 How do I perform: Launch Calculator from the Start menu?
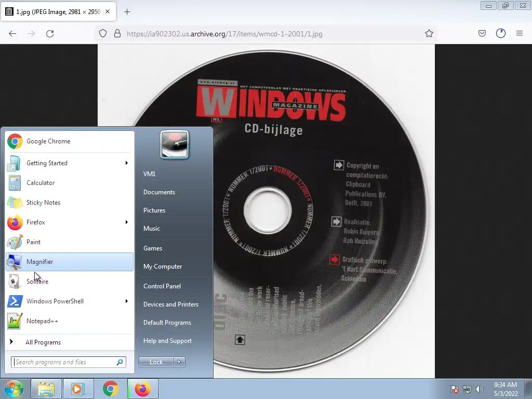pyautogui.click(x=70, y=183)
